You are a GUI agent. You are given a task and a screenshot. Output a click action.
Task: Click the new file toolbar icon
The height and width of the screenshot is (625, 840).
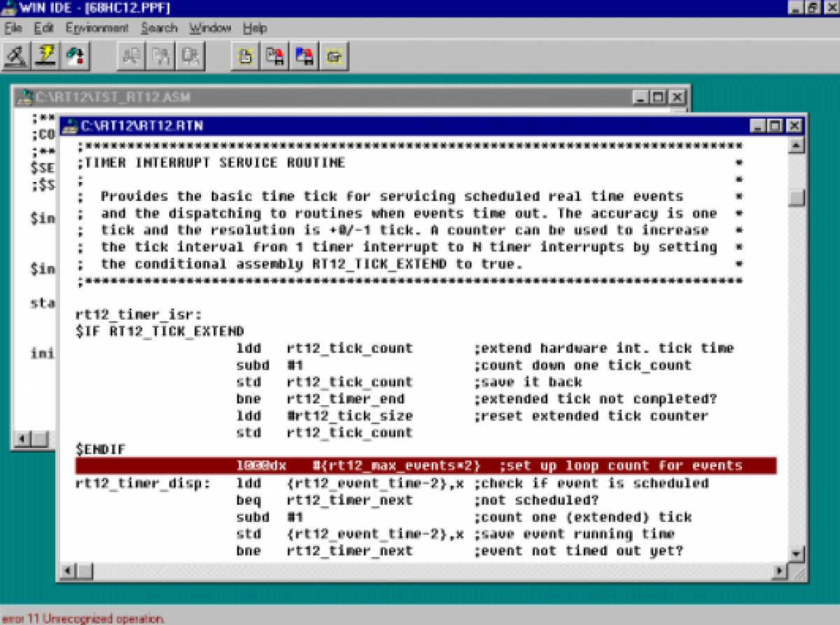tap(245, 56)
